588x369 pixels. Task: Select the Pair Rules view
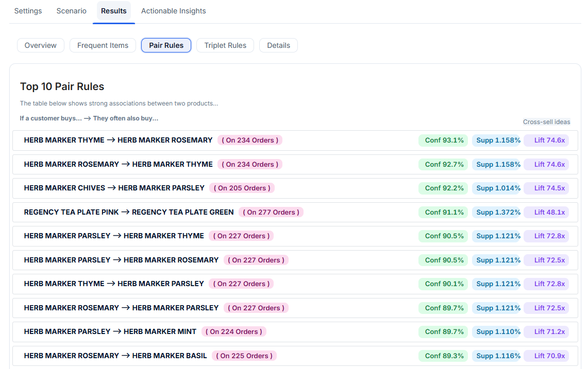click(x=166, y=45)
